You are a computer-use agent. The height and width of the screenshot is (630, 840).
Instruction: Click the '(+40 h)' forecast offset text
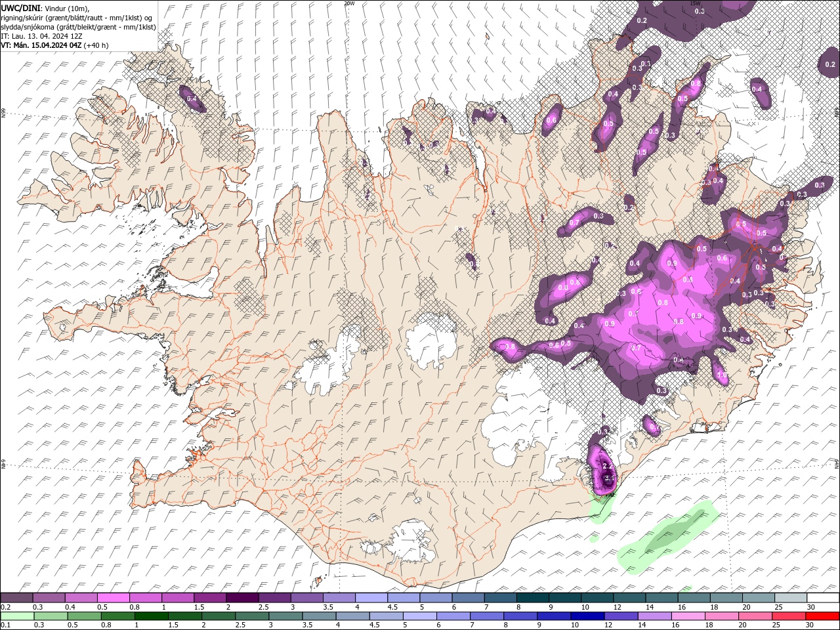point(96,45)
